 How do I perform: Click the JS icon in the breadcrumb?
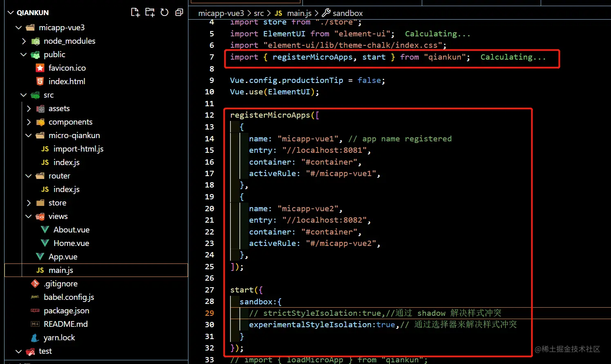[x=278, y=13]
